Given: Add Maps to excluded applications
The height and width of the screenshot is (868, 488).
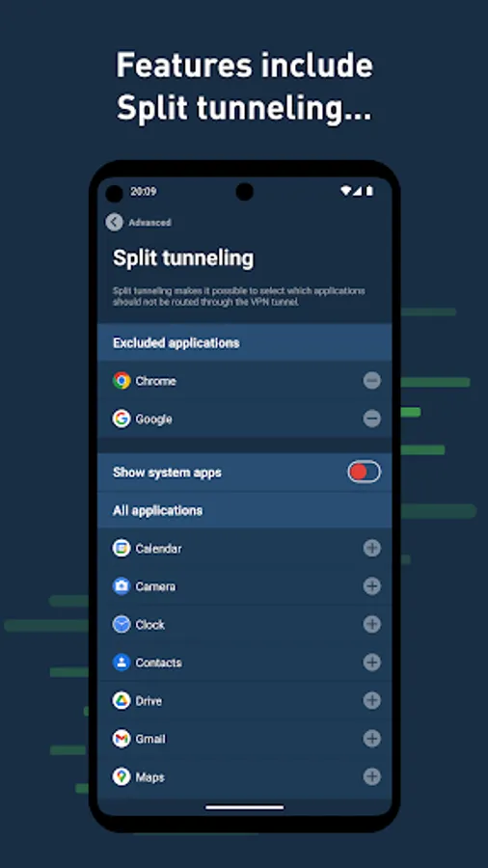Looking at the screenshot, I should click(372, 776).
